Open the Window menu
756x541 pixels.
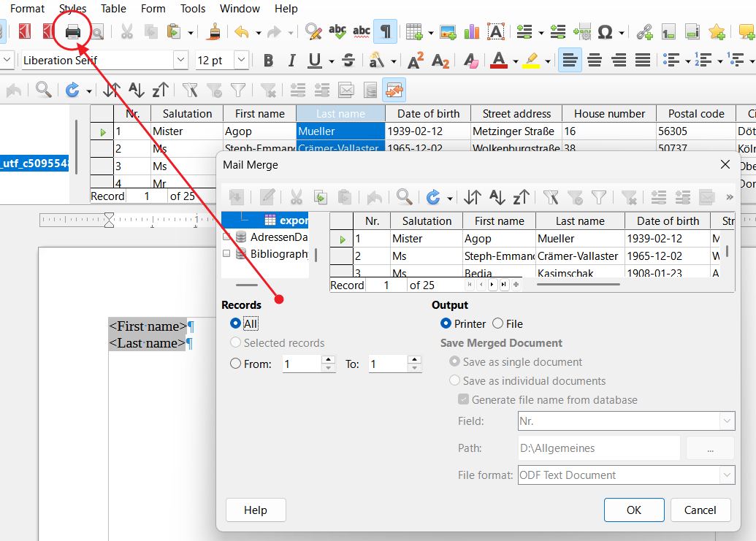240,9
